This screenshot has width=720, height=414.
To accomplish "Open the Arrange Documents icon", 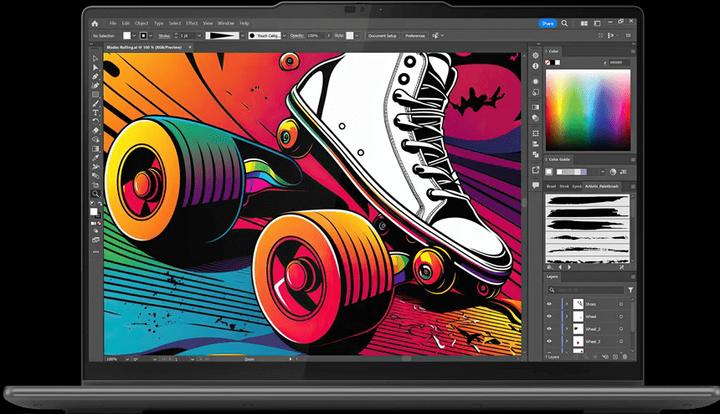I will pos(584,23).
